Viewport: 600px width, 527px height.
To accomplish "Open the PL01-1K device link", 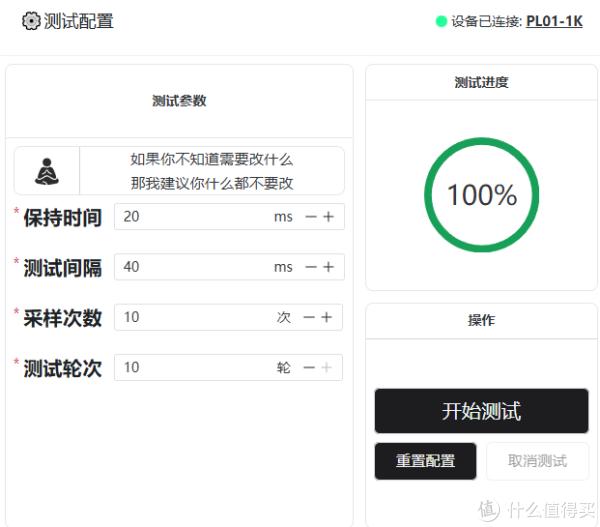I will pos(554,21).
